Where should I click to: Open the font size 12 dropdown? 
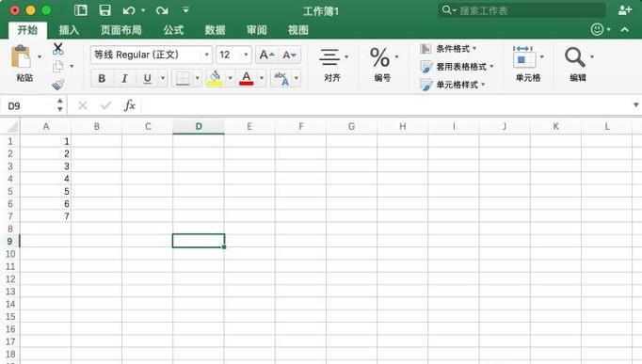[246, 55]
